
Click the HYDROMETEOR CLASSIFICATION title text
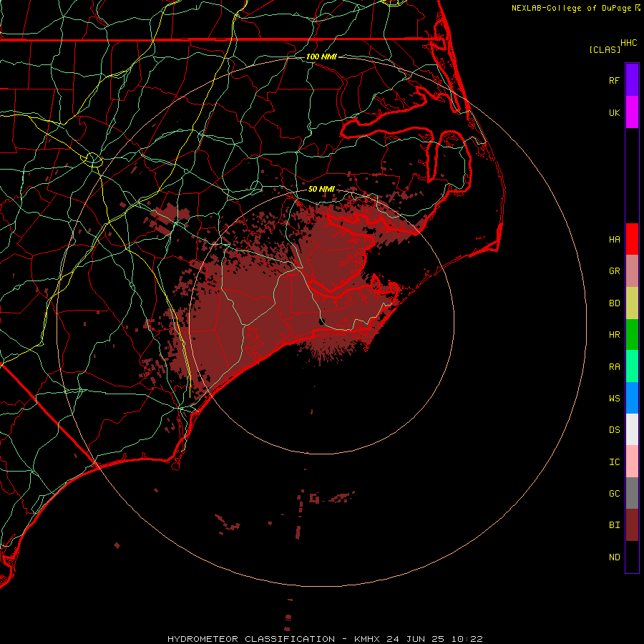coord(251,639)
